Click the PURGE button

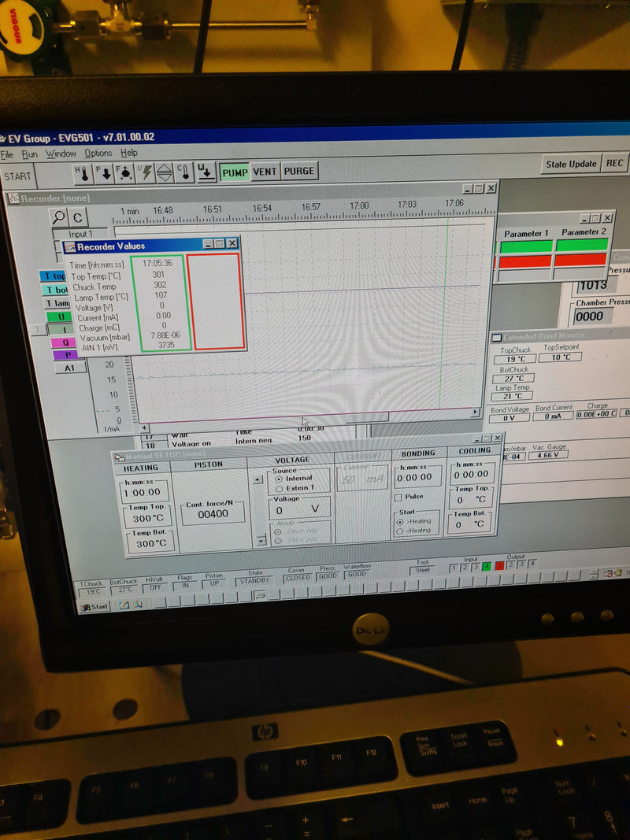(x=299, y=171)
